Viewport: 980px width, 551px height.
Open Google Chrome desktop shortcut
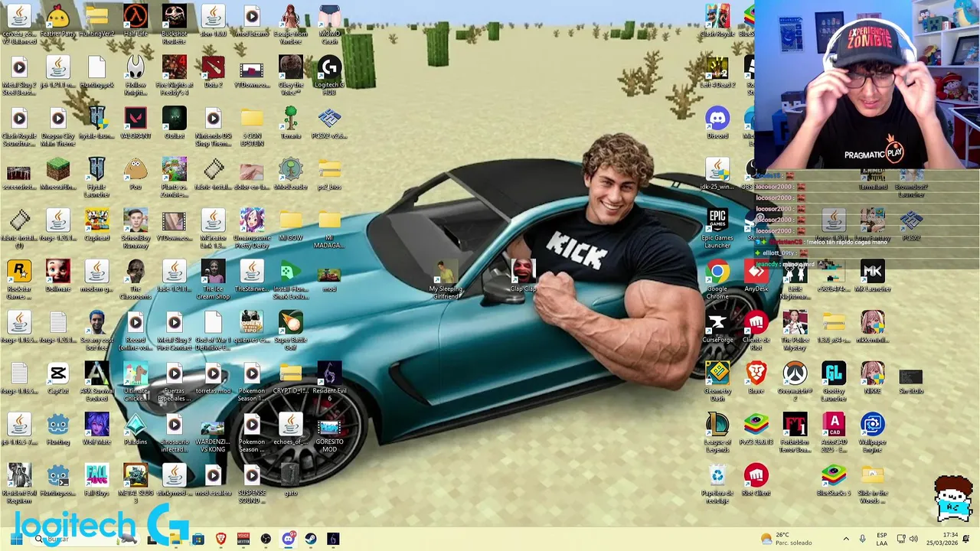[717, 280]
